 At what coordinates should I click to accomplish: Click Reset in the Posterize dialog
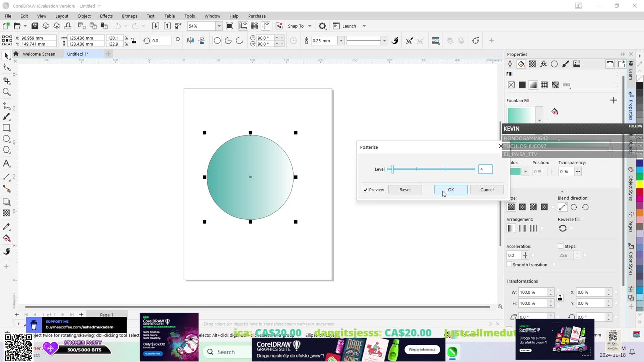coord(405,190)
